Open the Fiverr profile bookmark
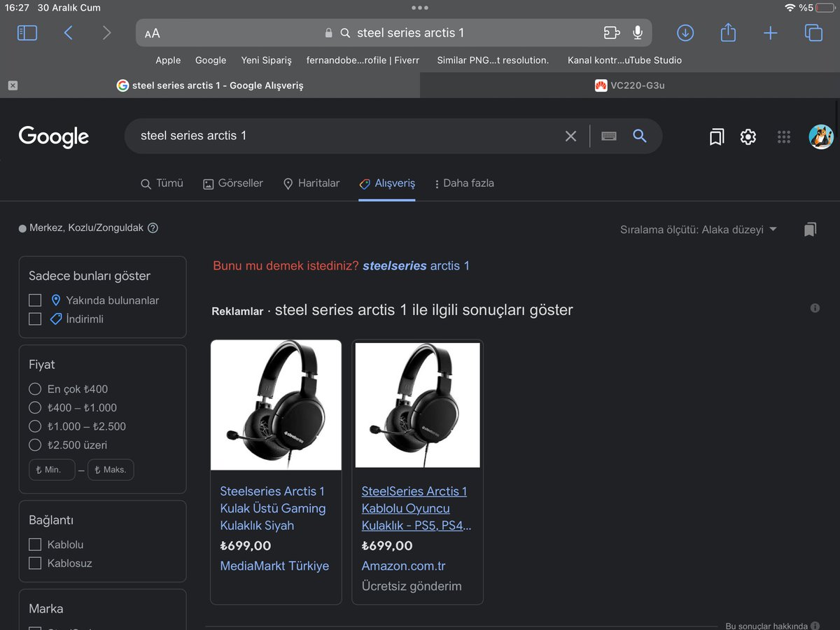This screenshot has width=840, height=630. pyautogui.click(x=363, y=60)
